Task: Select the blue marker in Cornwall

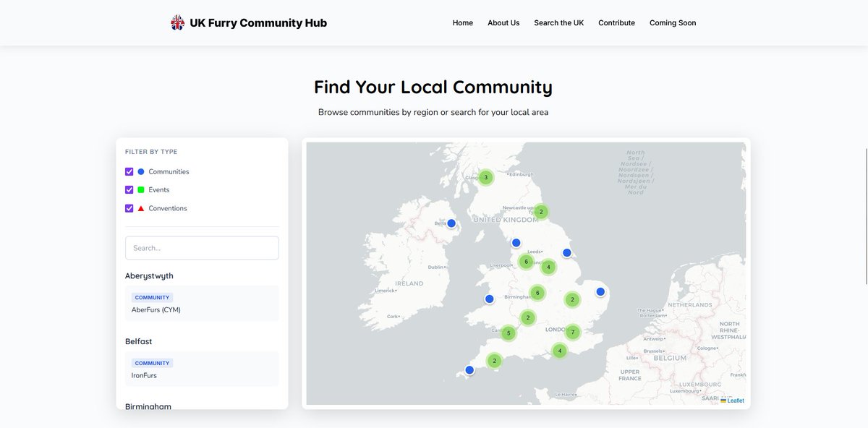Action: pos(469,369)
